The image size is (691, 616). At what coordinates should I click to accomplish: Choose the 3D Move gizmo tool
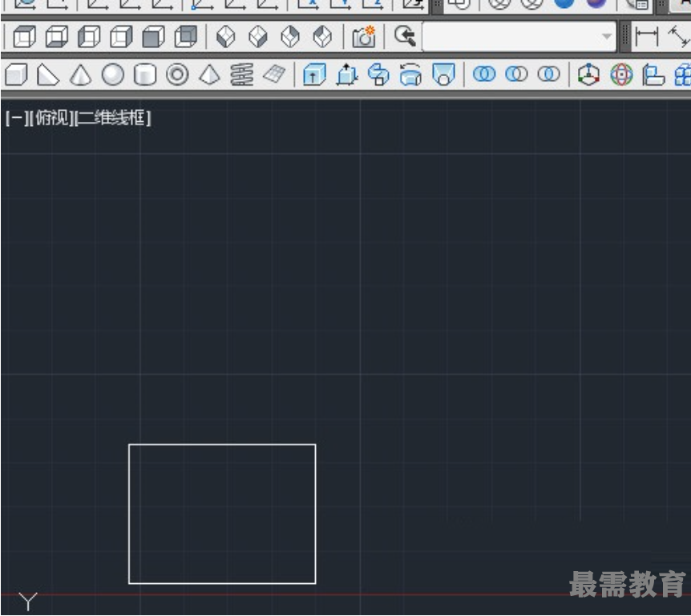click(589, 75)
